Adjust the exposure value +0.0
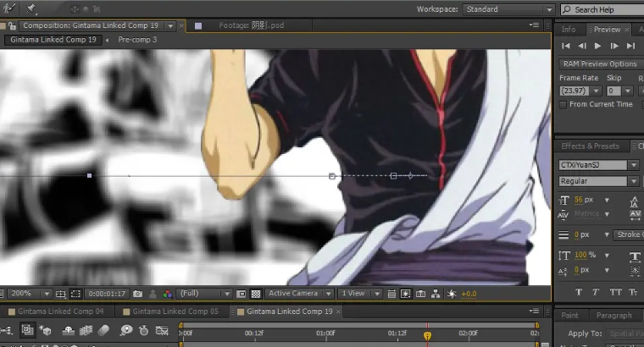644x347 pixels. pos(469,294)
